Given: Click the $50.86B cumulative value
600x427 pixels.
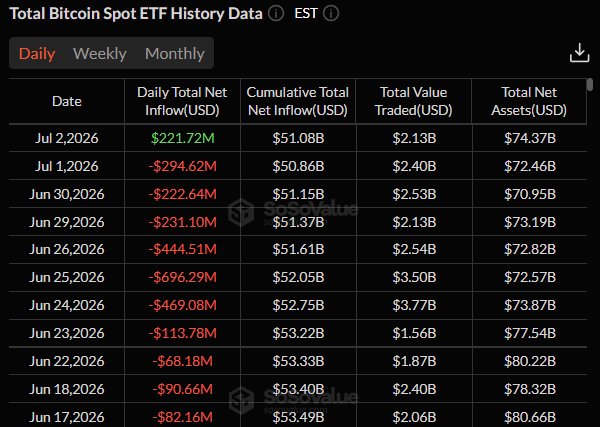Looking at the screenshot, I should (x=298, y=166).
